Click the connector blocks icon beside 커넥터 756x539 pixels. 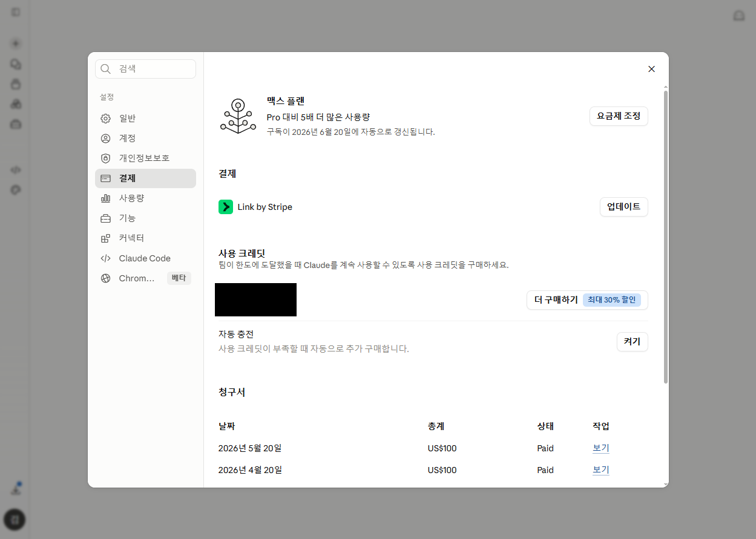105,238
